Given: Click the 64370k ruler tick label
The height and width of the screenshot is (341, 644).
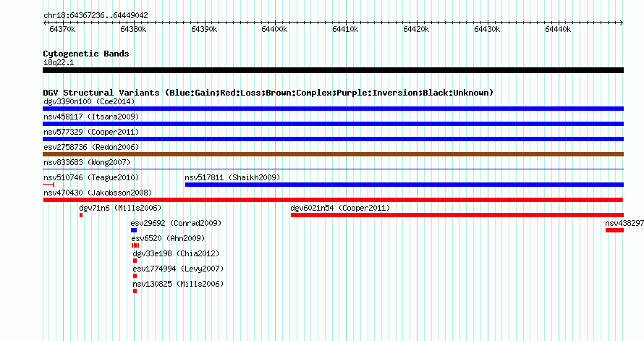Looking at the screenshot, I should click(x=62, y=29).
